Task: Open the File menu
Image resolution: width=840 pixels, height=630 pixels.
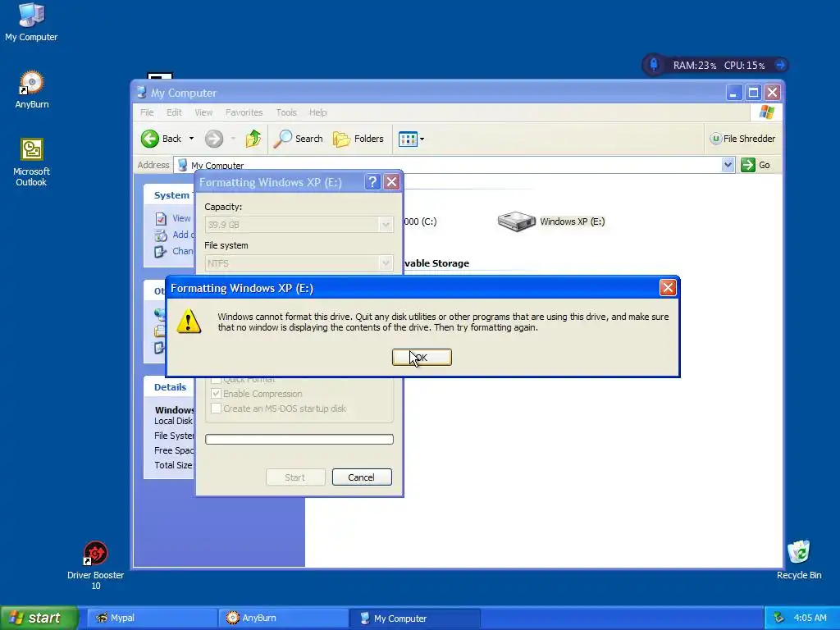Action: (147, 112)
